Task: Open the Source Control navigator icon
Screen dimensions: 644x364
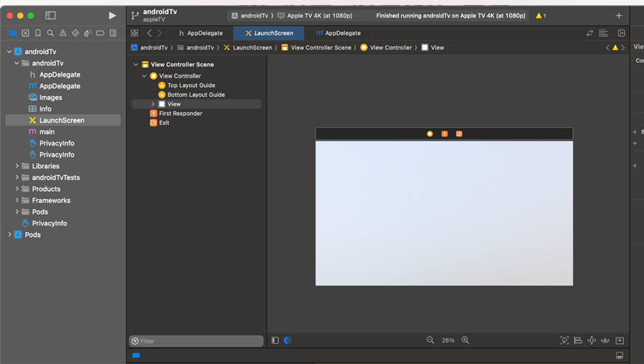Action: pos(25,33)
